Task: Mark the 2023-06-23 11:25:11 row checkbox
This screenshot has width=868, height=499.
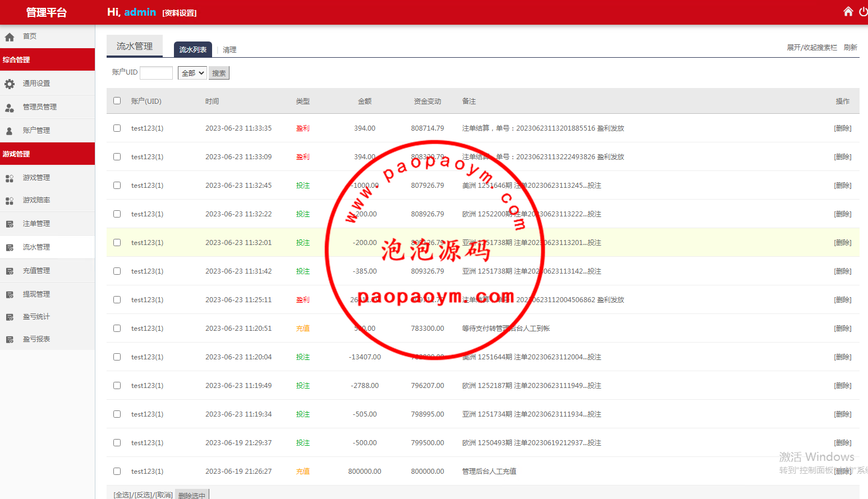Action: coord(117,299)
